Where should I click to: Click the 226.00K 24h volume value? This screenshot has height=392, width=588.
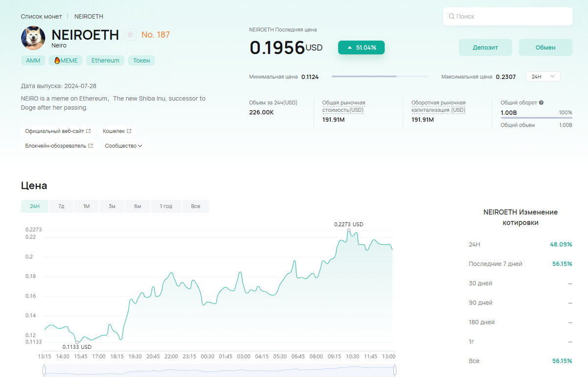click(262, 112)
